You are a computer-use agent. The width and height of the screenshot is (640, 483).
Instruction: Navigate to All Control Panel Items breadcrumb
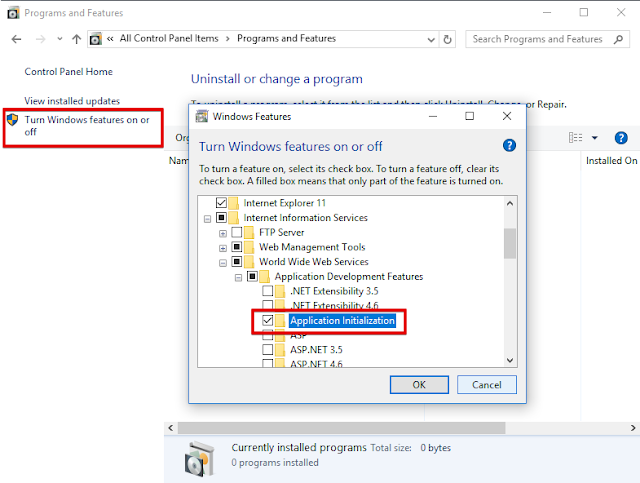click(169, 38)
